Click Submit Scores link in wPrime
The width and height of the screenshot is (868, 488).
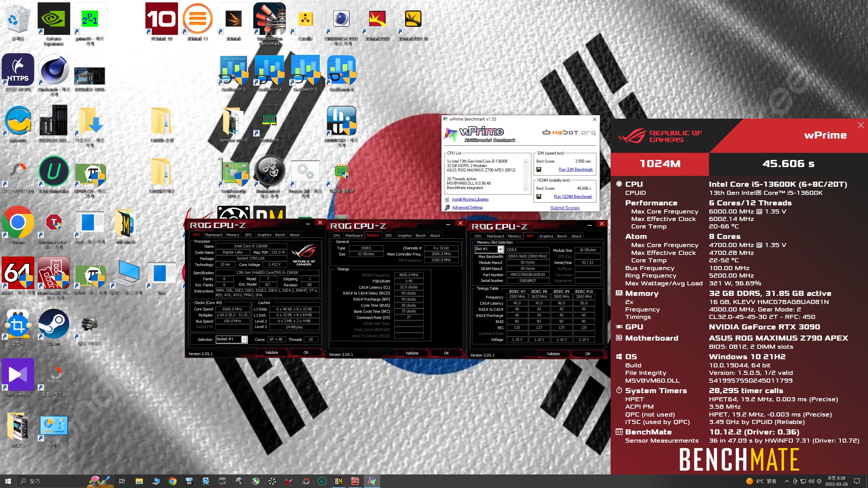565,208
